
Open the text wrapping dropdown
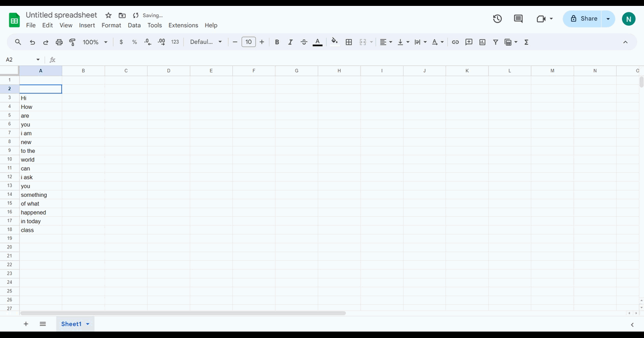[420, 42]
